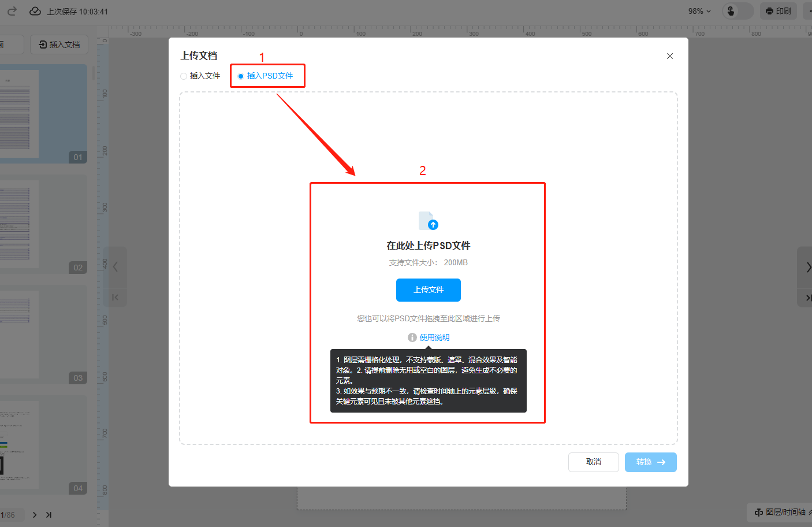
Task: Select the 插入文件 radio option
Action: [184, 76]
